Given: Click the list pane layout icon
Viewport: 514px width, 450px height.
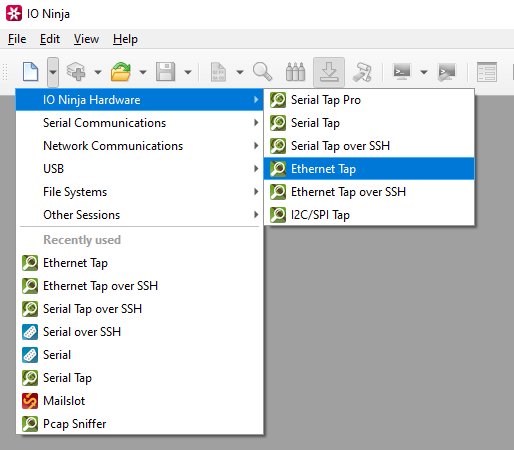Looking at the screenshot, I should pyautogui.click(x=487, y=72).
